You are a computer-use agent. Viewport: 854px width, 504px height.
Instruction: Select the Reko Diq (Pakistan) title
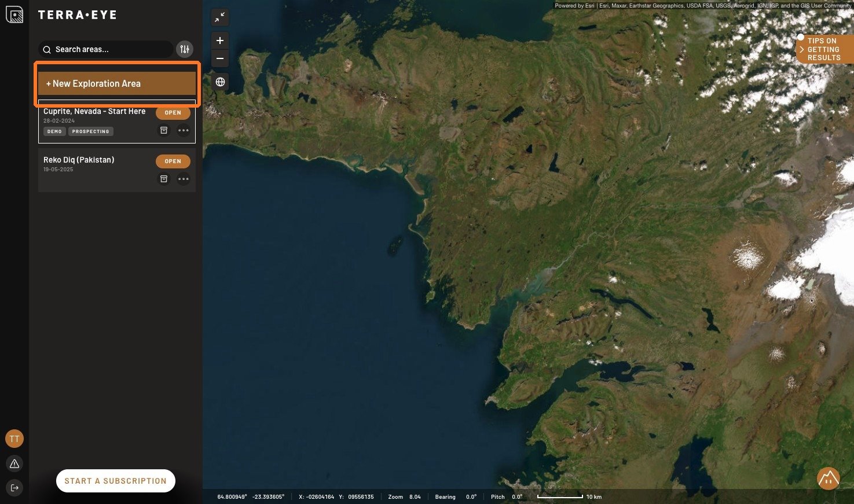click(x=79, y=160)
